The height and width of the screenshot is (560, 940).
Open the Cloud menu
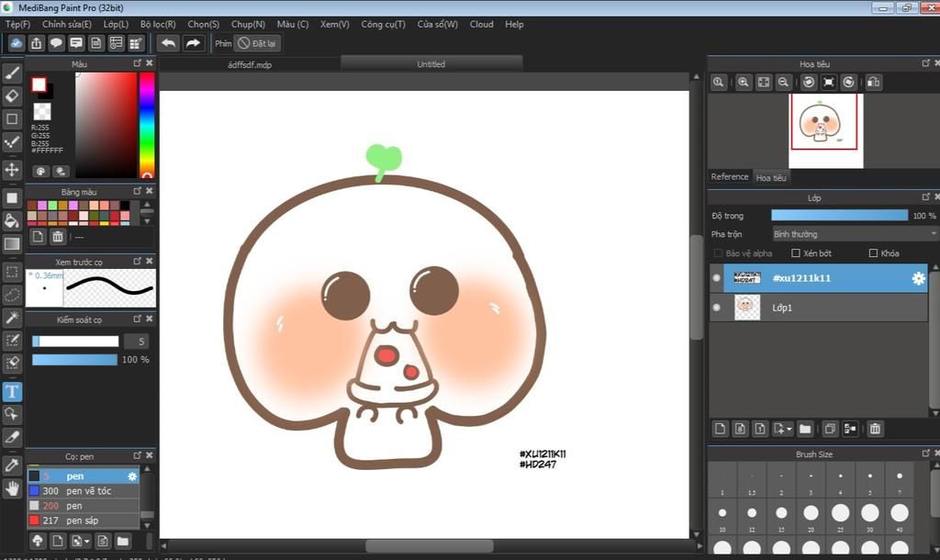(481, 24)
